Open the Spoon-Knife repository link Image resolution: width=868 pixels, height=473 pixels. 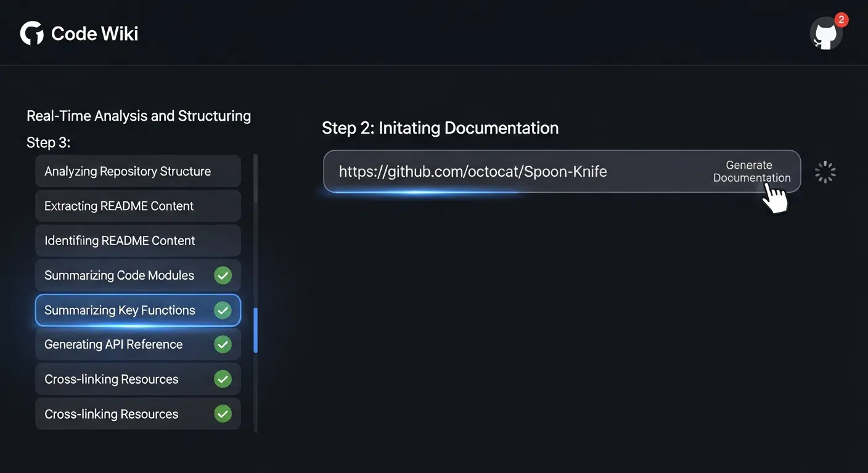coord(472,171)
